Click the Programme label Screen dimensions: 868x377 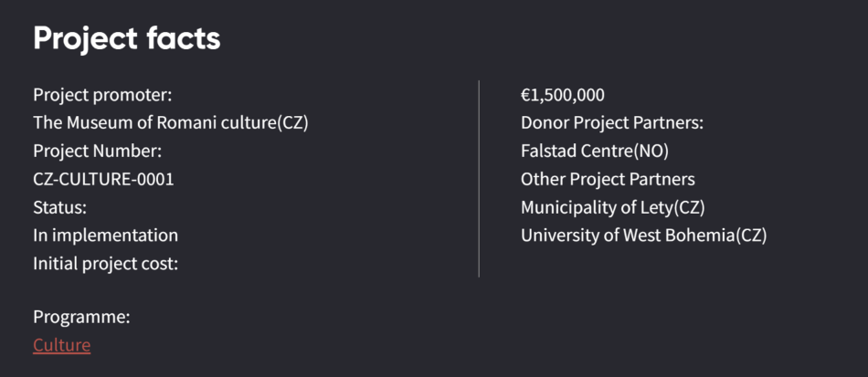point(81,317)
